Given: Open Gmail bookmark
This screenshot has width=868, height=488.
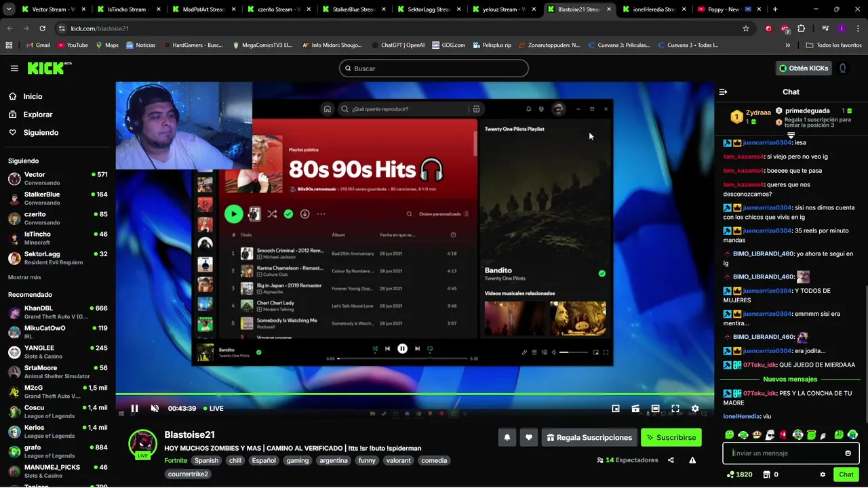Looking at the screenshot, I should click(x=38, y=45).
